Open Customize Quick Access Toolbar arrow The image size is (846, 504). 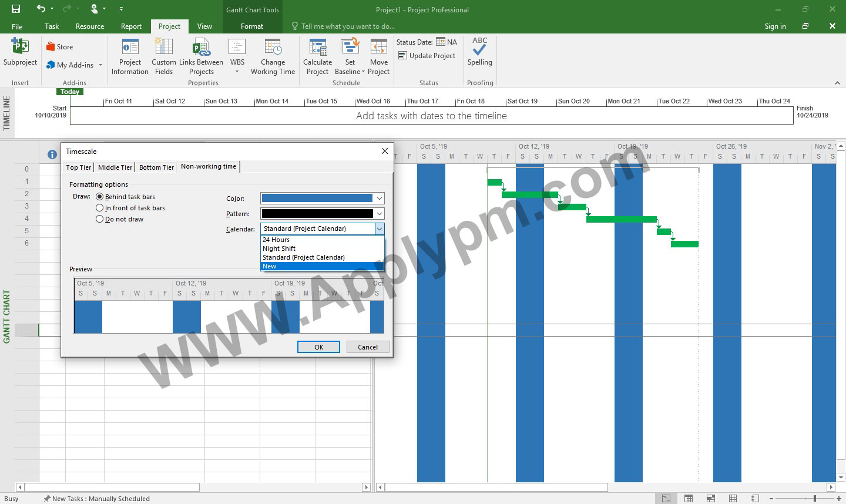[x=121, y=9]
